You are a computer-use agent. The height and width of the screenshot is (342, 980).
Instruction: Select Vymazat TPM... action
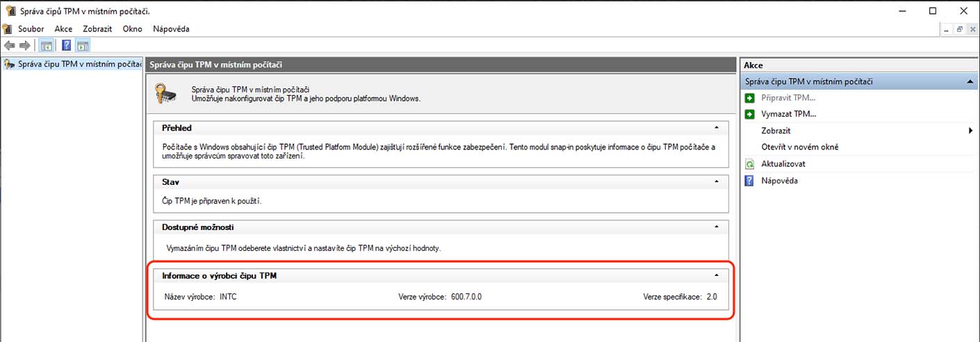pos(788,114)
